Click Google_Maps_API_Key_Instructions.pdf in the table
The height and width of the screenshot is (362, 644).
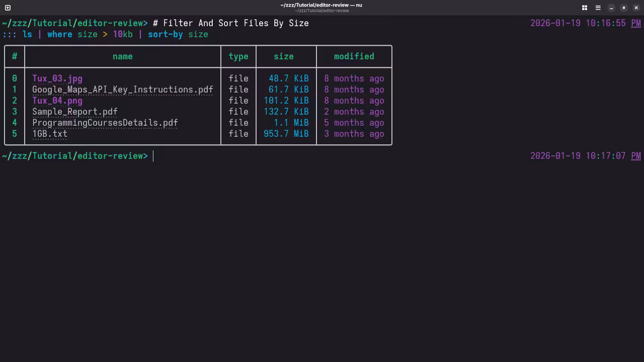coord(122,89)
